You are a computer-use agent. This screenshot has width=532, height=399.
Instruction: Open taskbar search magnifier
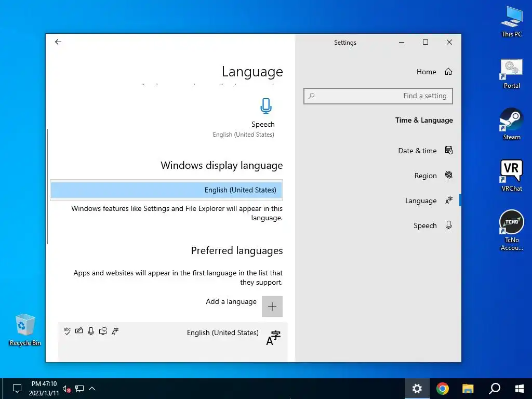click(x=495, y=389)
